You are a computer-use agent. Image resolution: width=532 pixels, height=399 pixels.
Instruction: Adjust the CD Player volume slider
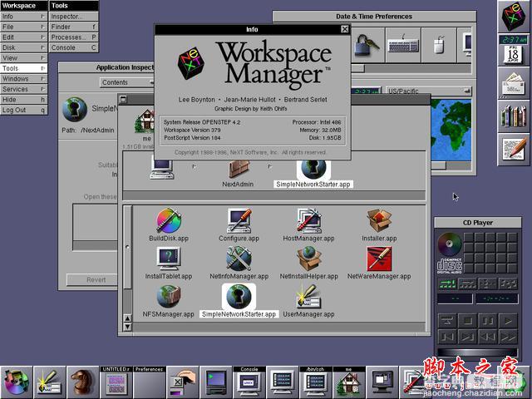[477, 352]
